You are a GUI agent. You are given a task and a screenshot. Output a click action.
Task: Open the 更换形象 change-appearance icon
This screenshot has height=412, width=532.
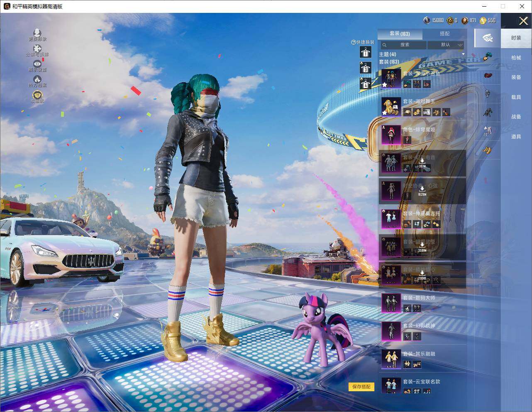tap(37, 32)
